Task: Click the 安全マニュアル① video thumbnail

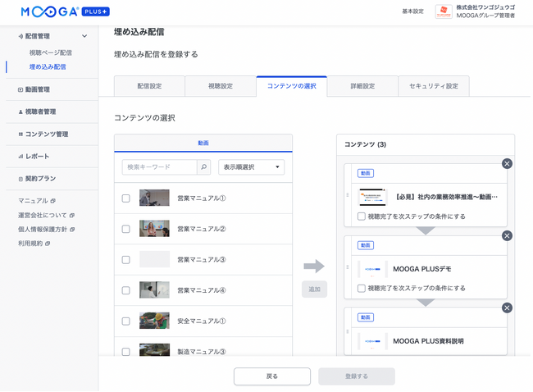Action: coord(154,321)
